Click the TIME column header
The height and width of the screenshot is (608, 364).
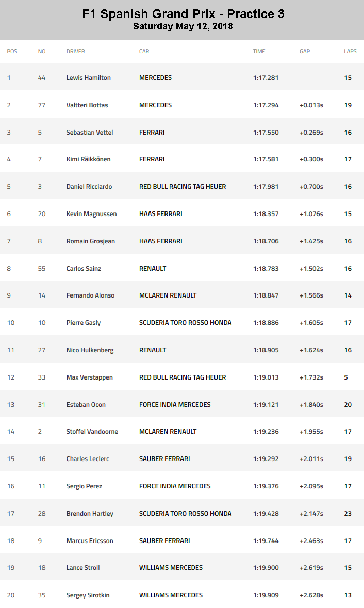pyautogui.click(x=259, y=51)
